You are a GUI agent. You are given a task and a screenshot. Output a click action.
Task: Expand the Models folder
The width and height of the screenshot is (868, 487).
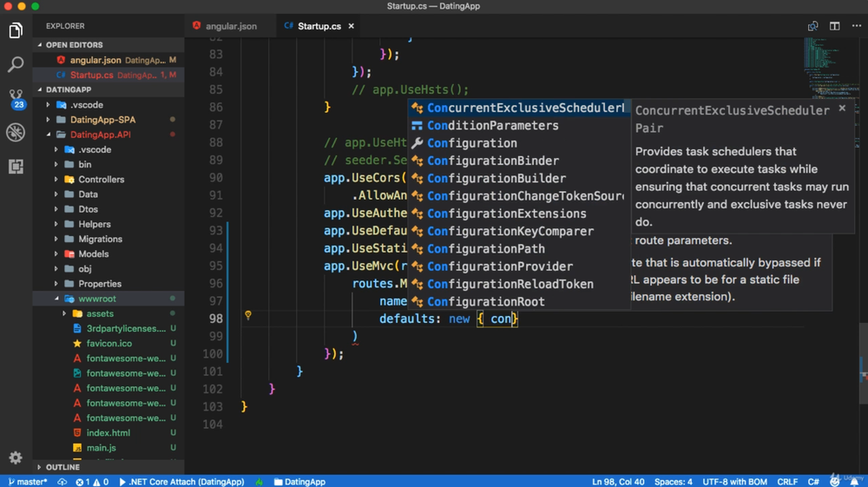pyautogui.click(x=108, y=254)
